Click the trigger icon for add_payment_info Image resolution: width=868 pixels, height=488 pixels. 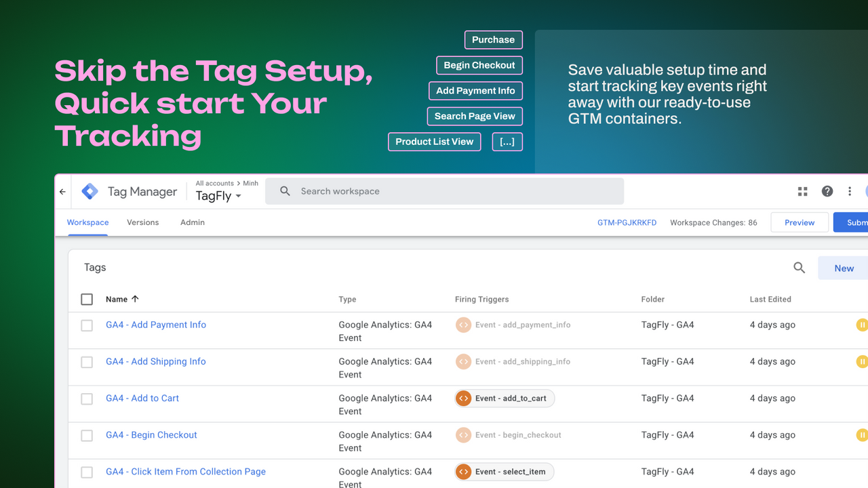tap(463, 325)
